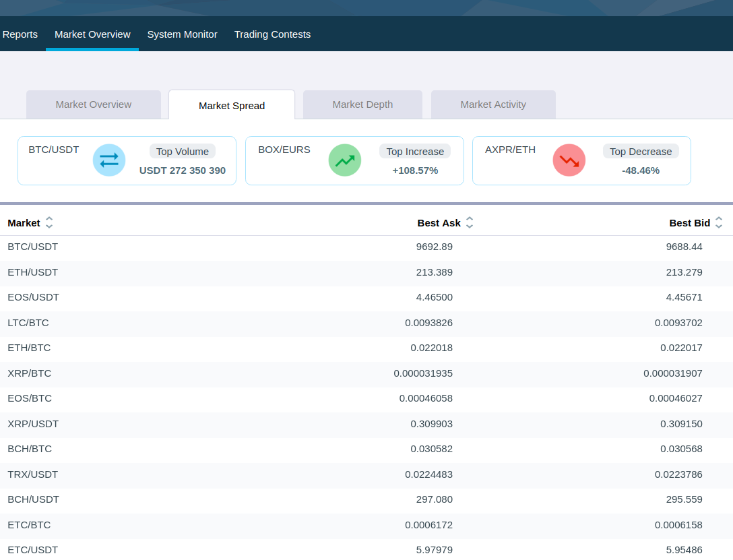
Task: Click Best Bid value 4.45671
Action: 684,297
